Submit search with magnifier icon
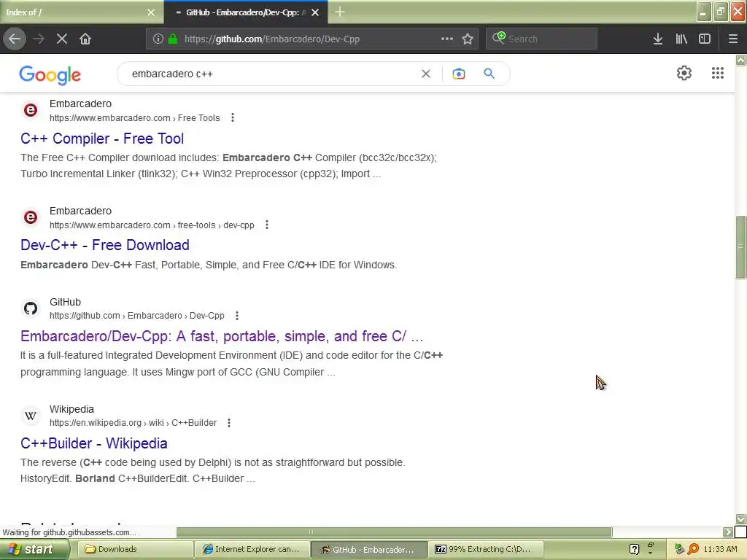747x560 pixels. (x=489, y=74)
